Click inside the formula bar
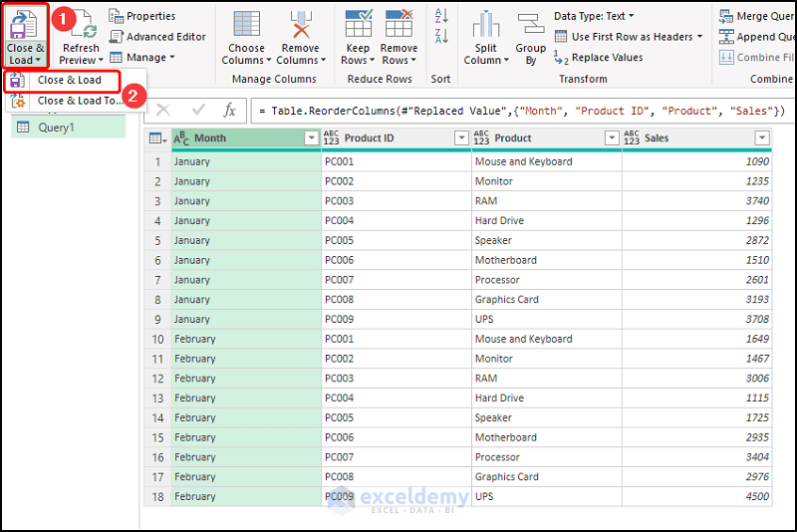Image resolution: width=797 pixels, height=532 pixels. click(x=522, y=111)
